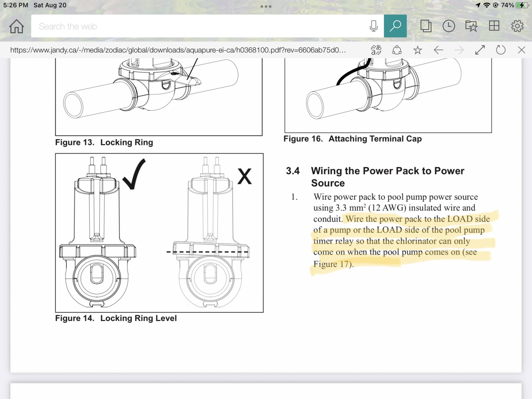Click the text 'Figure 17).'

coord(334,264)
